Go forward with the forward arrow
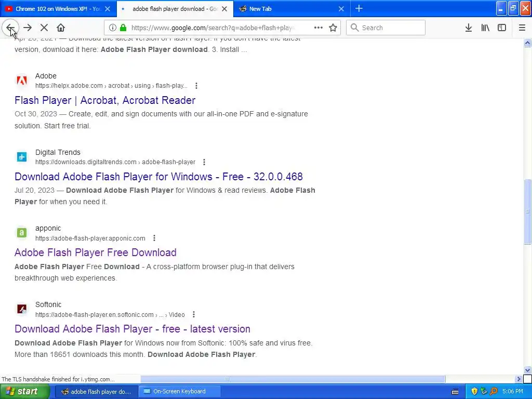Image resolution: width=532 pixels, height=399 pixels. (x=28, y=28)
